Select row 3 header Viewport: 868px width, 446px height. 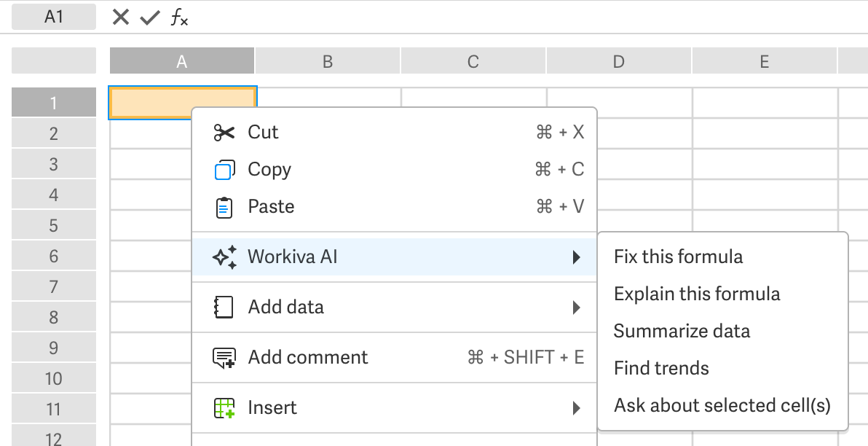click(x=54, y=164)
